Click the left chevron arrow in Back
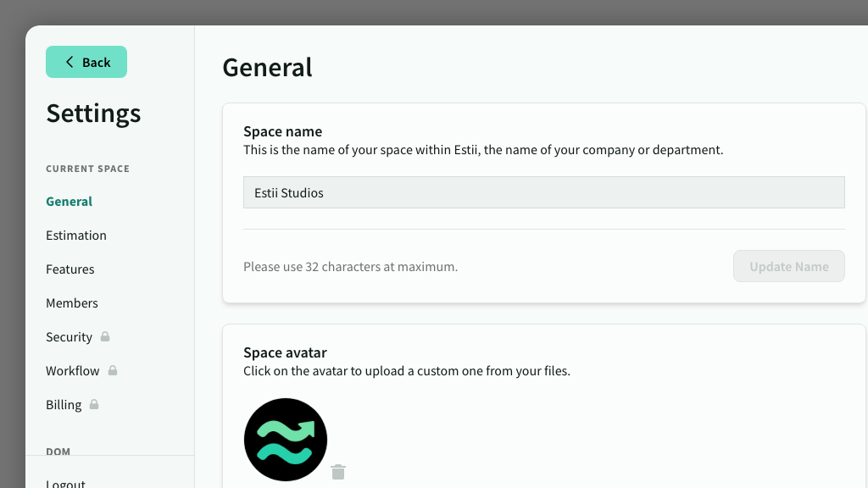The width and height of the screenshot is (868, 488). click(70, 62)
